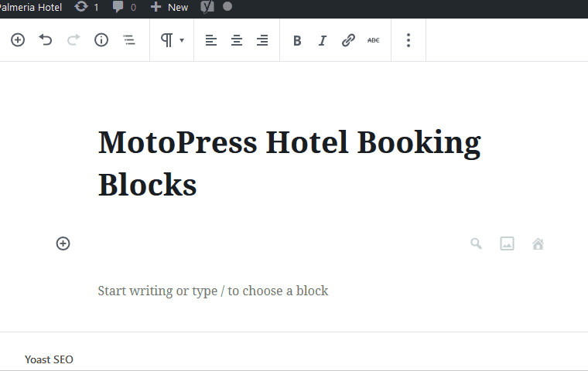Align text left

tap(211, 40)
